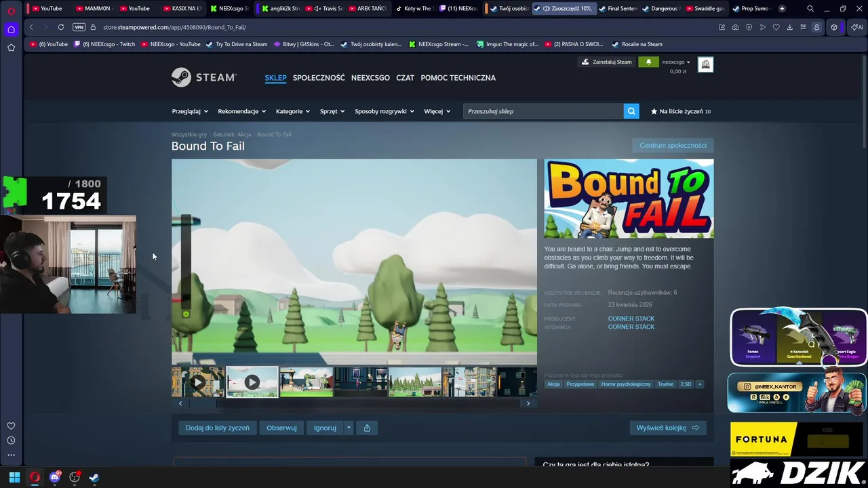868x488 pixels.
Task: Open Discord from the taskbar
Action: coord(55,477)
